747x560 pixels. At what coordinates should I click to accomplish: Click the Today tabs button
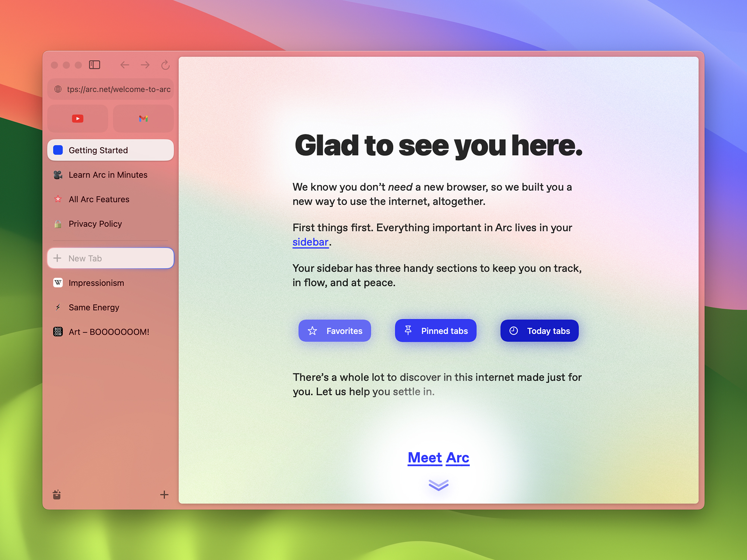pos(539,330)
